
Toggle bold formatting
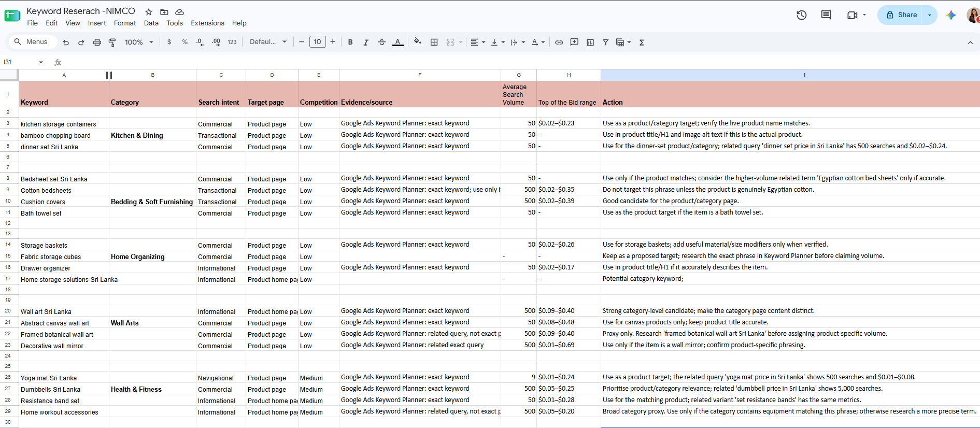click(x=350, y=42)
